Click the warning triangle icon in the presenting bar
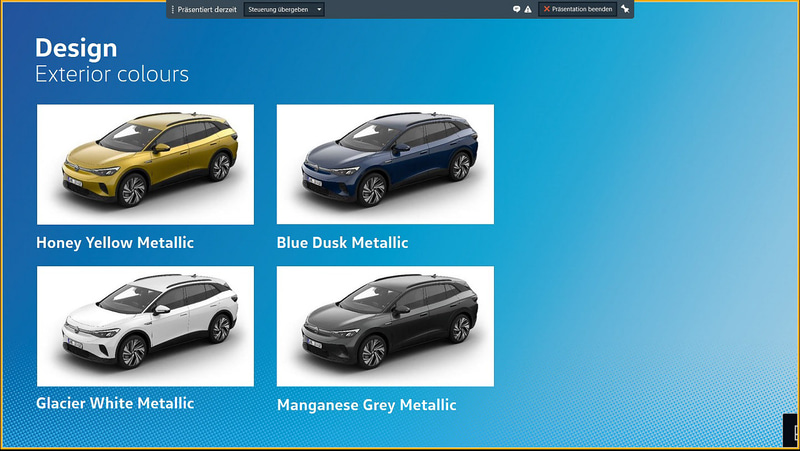 coord(528,9)
